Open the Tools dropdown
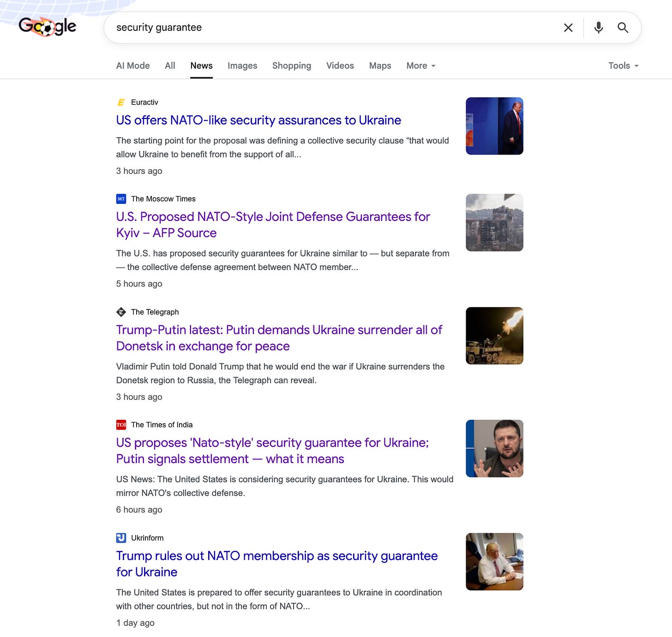672x637 pixels. coord(623,65)
